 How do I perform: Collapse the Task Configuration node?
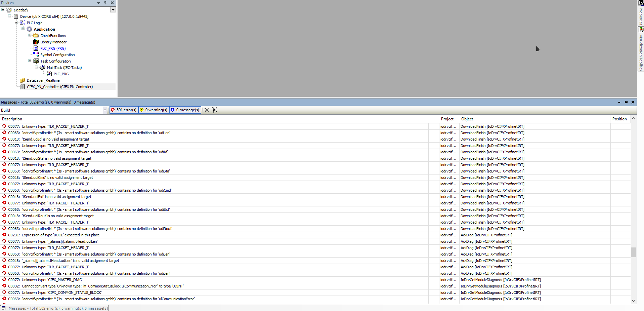point(30,61)
